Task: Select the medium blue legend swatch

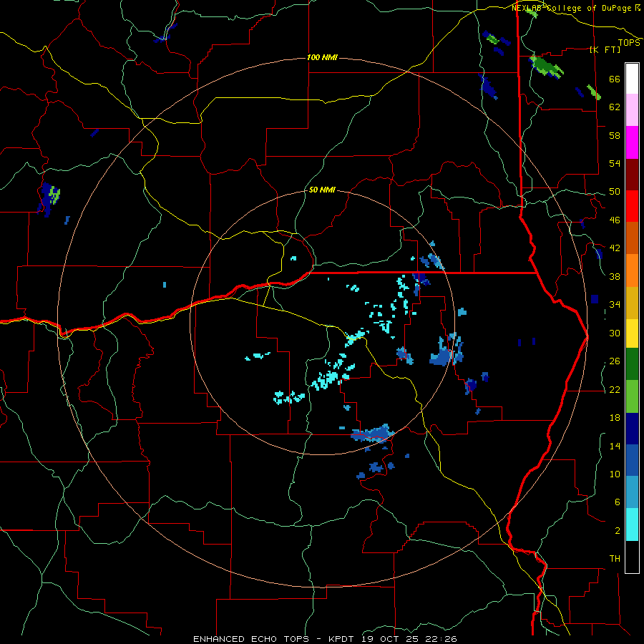Action: pos(632,460)
